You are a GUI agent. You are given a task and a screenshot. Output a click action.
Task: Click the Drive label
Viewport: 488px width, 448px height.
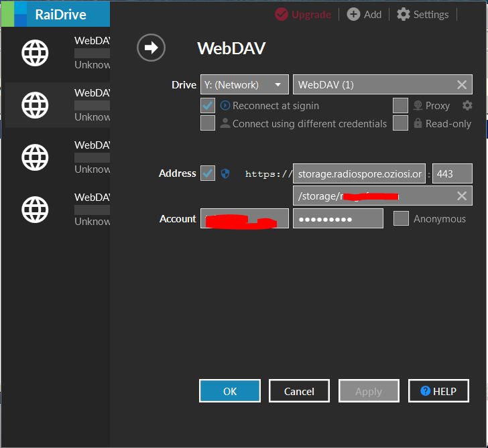(184, 85)
